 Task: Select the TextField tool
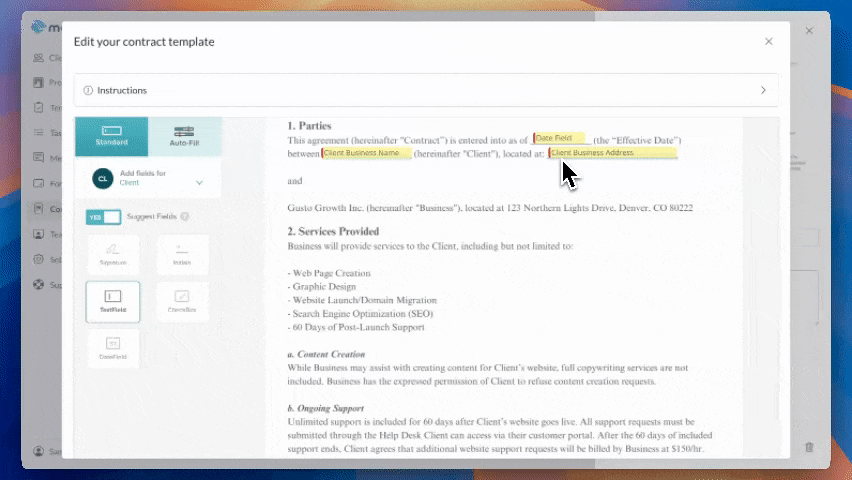(112, 302)
